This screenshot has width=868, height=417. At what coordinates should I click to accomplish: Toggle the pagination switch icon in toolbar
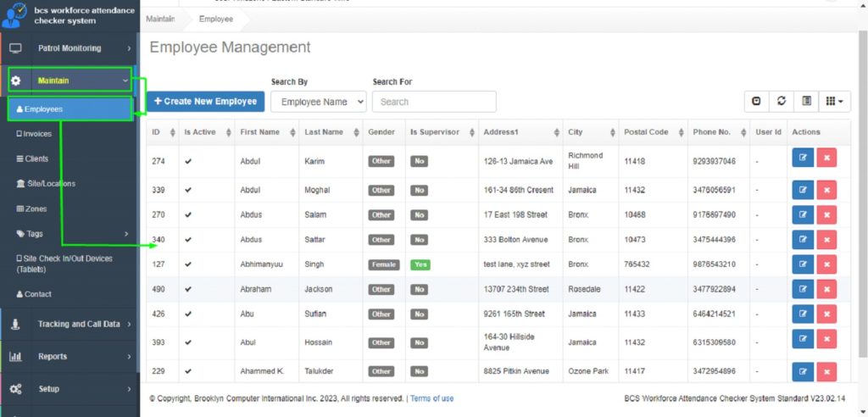tap(757, 102)
